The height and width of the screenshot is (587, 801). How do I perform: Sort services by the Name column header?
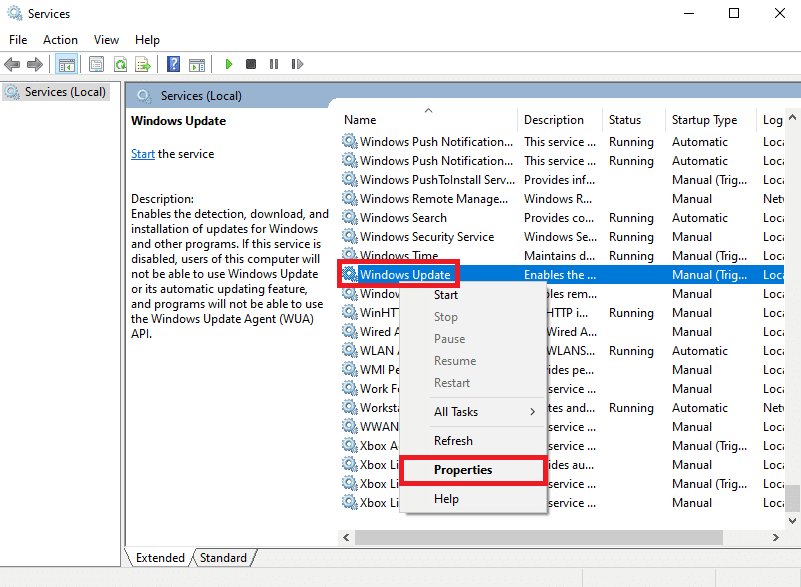[360, 119]
